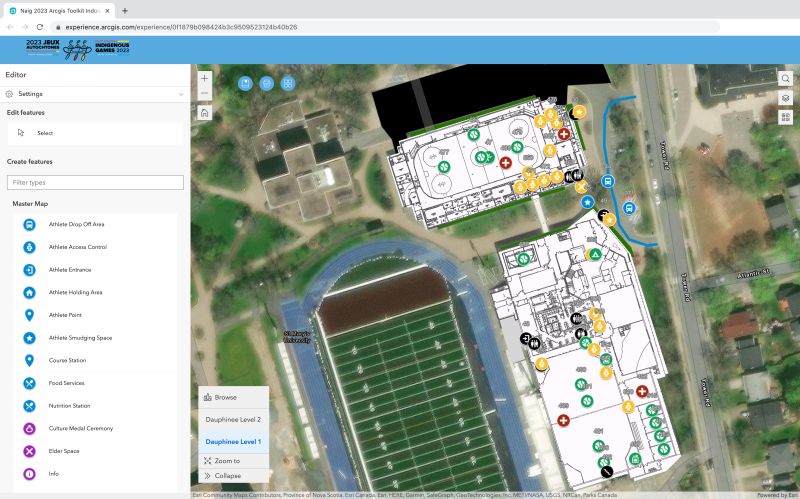Expand the Settings section in Editor
This screenshot has width=800, height=499.
pos(95,94)
